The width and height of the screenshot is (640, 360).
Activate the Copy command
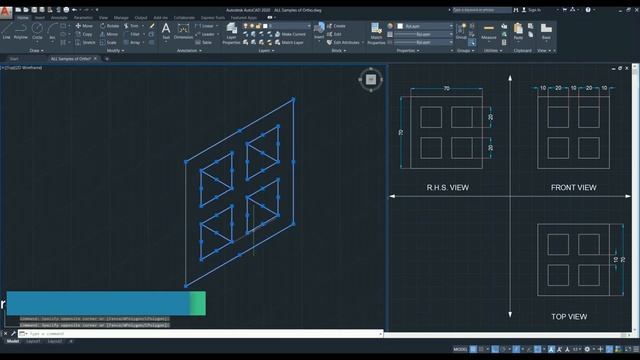pyautogui.click(x=84, y=34)
